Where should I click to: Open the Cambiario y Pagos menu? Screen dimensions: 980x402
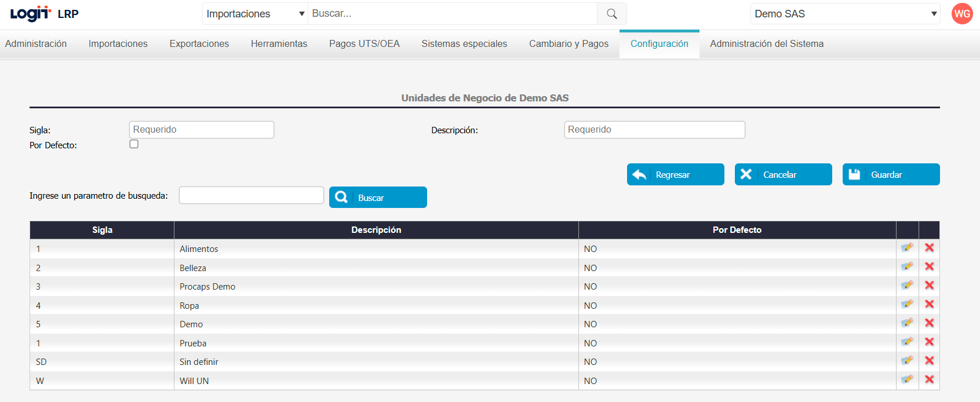click(569, 44)
